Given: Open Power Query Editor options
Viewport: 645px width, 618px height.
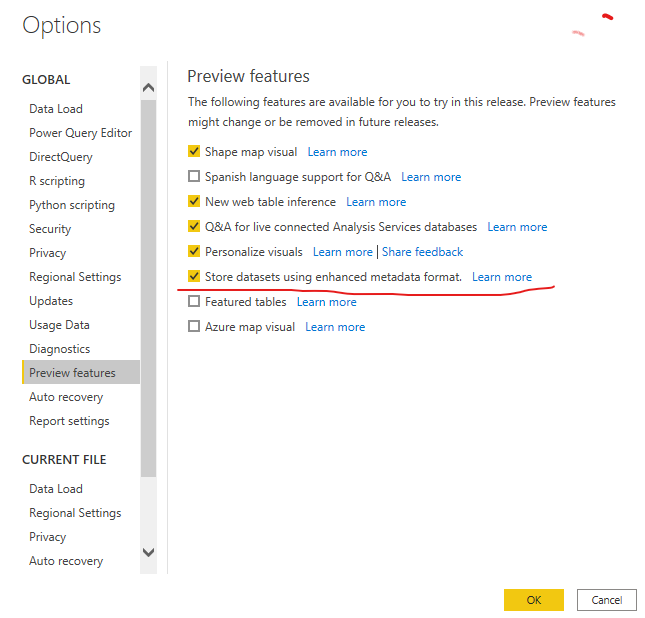Looking at the screenshot, I should 81,133.
